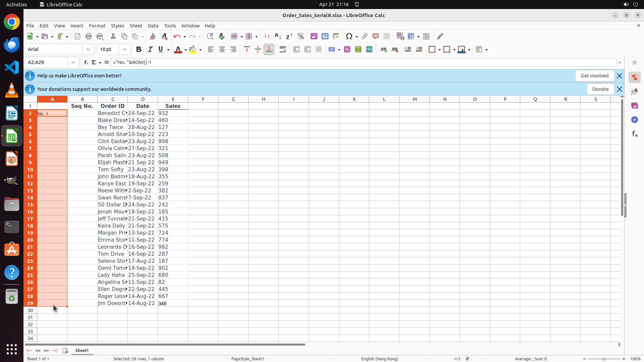The height and width of the screenshot is (362, 644).
Task: Open the Function Wizard next to Name Box
Action: [x=86, y=62]
